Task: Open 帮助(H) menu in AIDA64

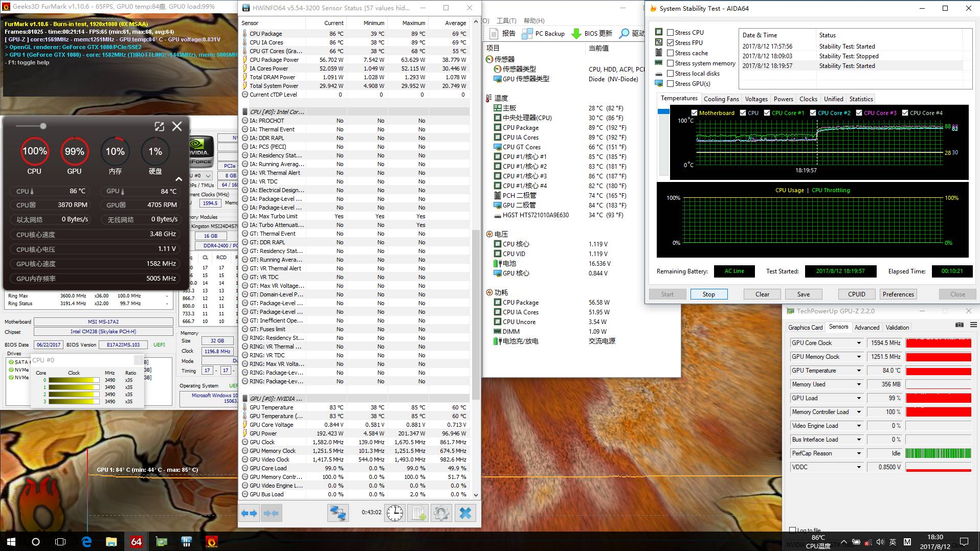Action: coord(533,20)
